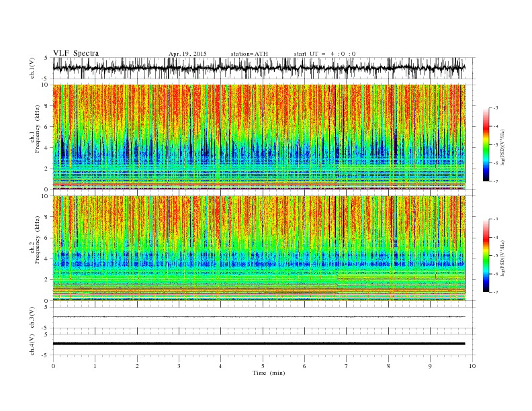Click time-axis tick label "2"

tap(137, 366)
